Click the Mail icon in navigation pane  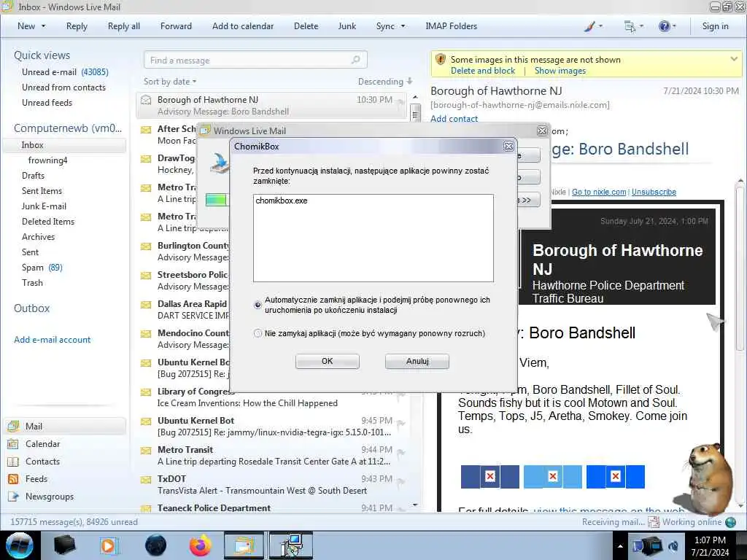[x=13, y=426]
